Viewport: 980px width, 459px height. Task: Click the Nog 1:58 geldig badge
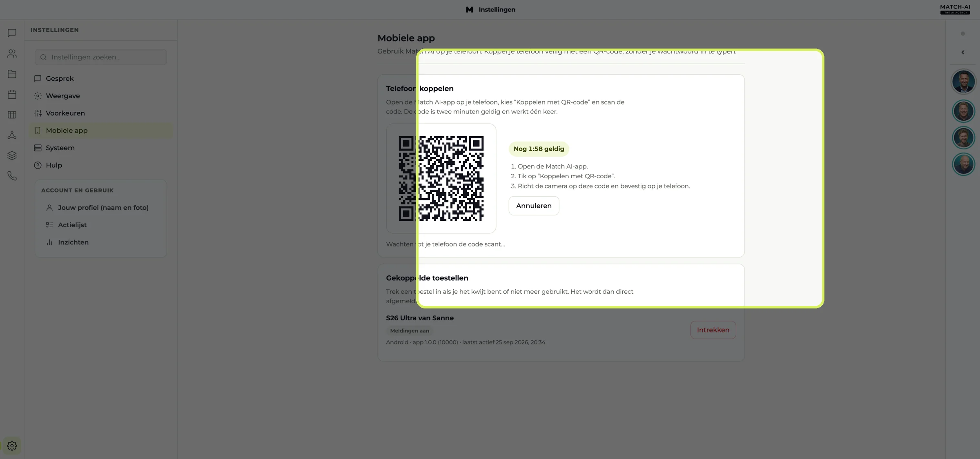539,149
